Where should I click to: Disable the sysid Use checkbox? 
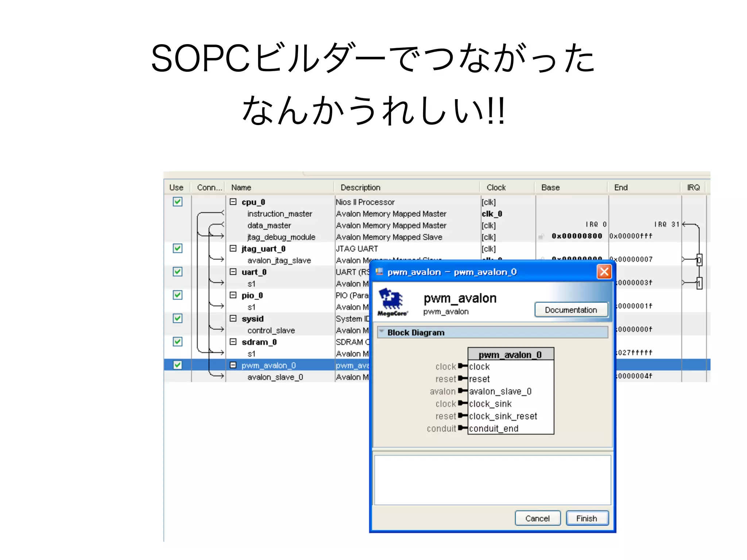pyautogui.click(x=178, y=318)
